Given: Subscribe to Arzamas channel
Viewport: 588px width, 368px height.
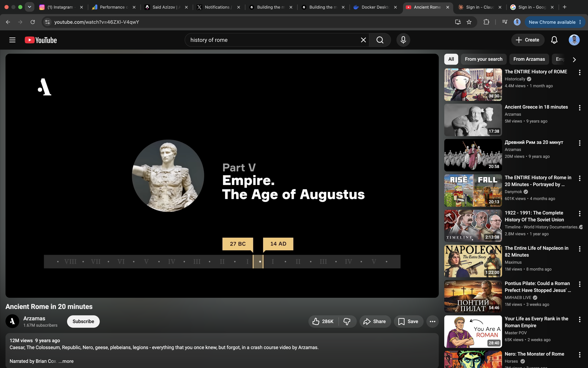Looking at the screenshot, I should 83,321.
